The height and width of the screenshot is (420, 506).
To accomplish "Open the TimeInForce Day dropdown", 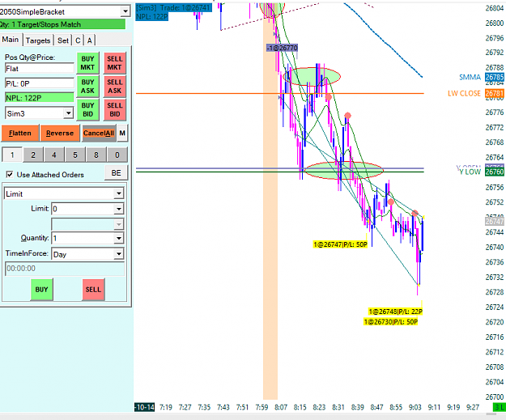I will tap(119, 254).
